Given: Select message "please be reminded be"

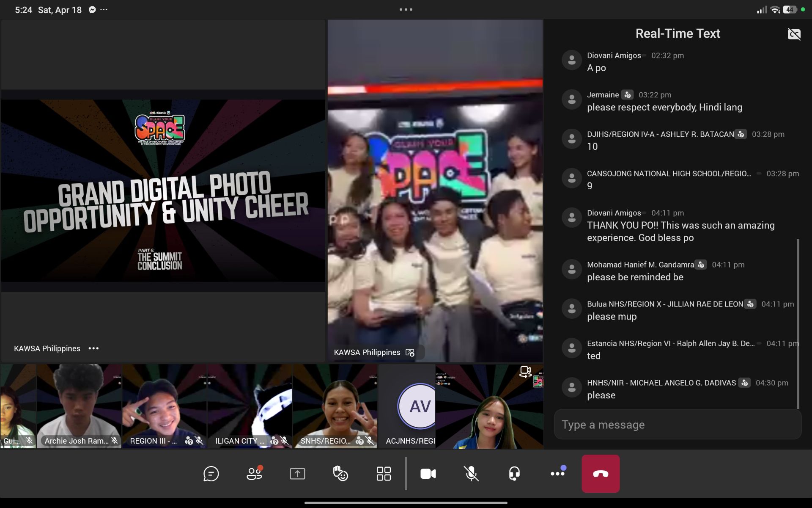Looking at the screenshot, I should (x=635, y=277).
